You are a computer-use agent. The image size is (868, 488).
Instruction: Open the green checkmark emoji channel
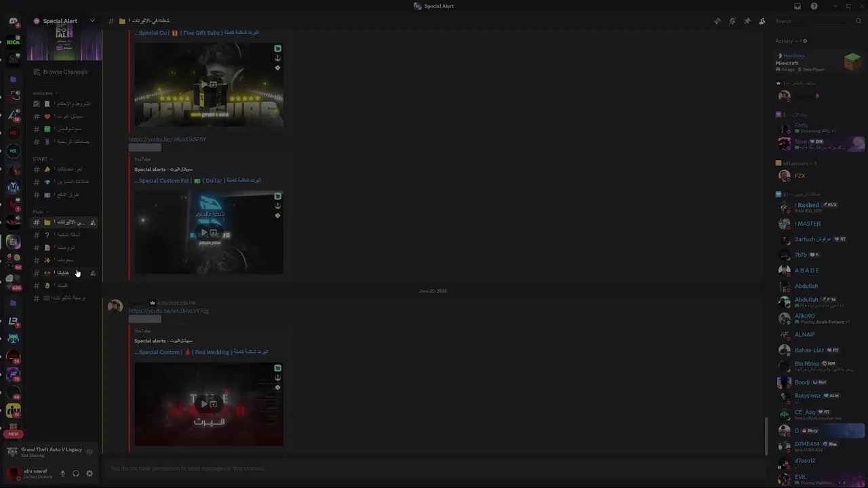click(x=65, y=129)
